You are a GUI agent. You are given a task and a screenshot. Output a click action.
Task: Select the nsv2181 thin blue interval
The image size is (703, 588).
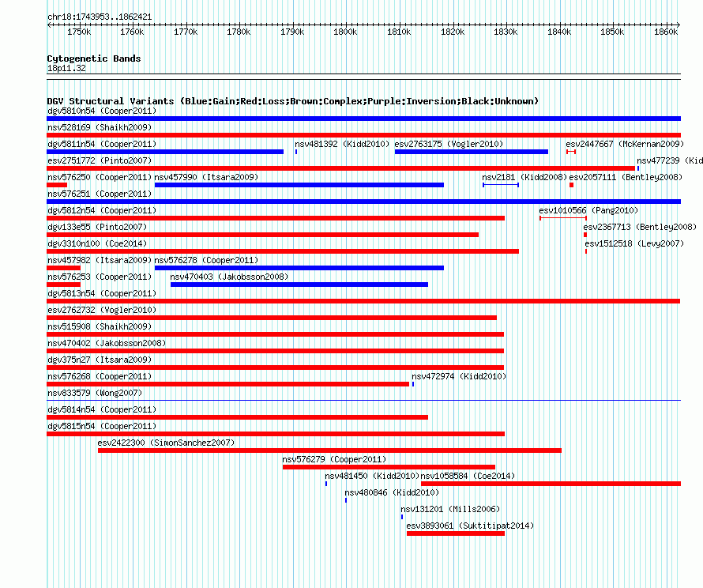click(501, 185)
